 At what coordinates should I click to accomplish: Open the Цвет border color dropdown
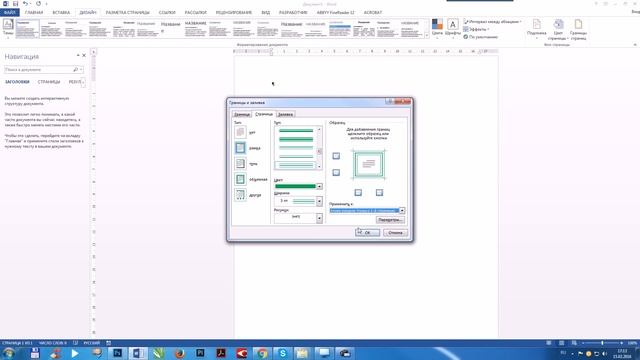(319, 187)
